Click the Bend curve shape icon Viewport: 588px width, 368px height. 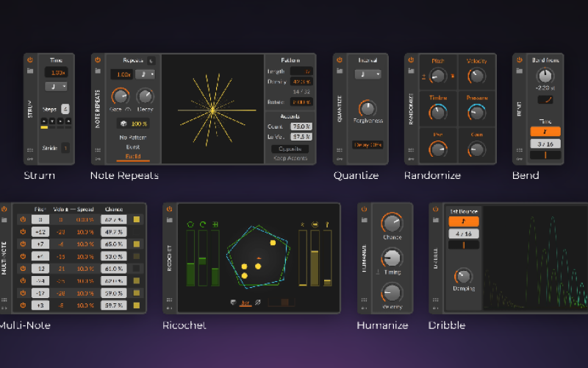pyautogui.click(x=545, y=99)
